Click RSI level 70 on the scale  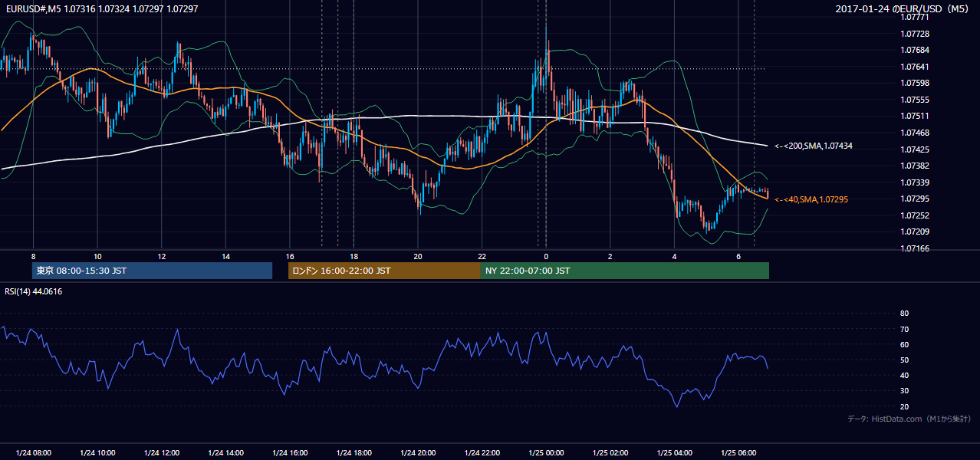tap(904, 329)
